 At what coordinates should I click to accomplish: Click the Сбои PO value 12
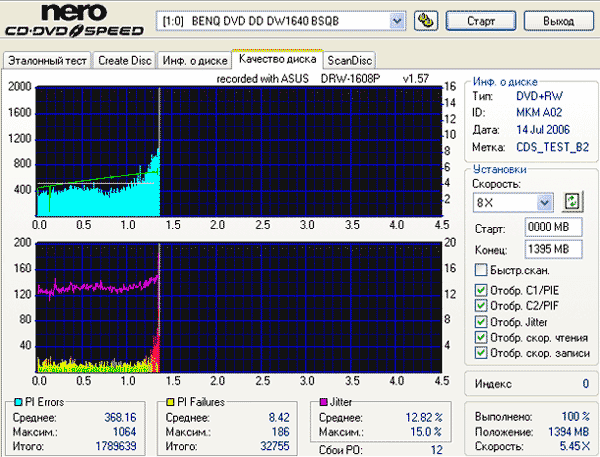pos(437,450)
